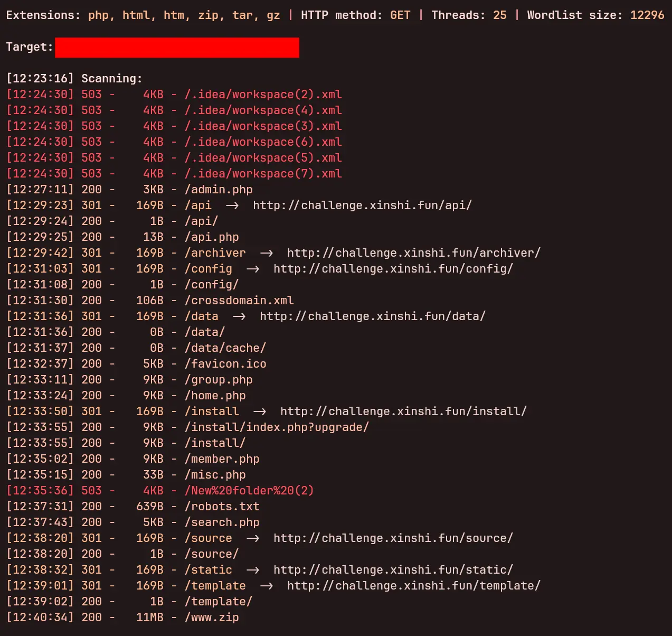Select the /favicon.ico result path
This screenshot has width=672, height=636.
pyautogui.click(x=225, y=364)
